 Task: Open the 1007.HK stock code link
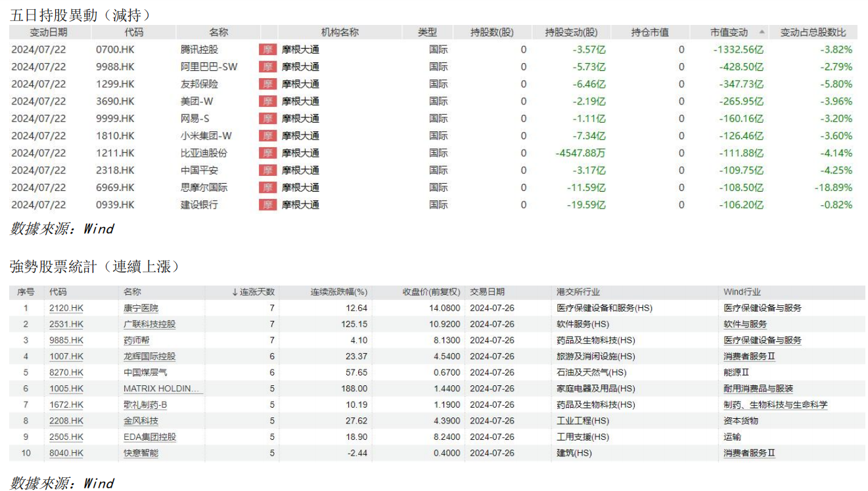point(66,356)
